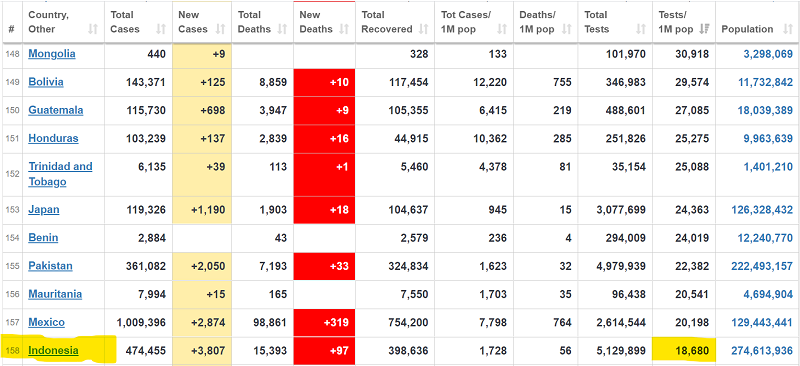Toggle Tests/1M pop descending sort icon
Image resolution: width=800 pixels, height=366 pixels.
coord(705,29)
